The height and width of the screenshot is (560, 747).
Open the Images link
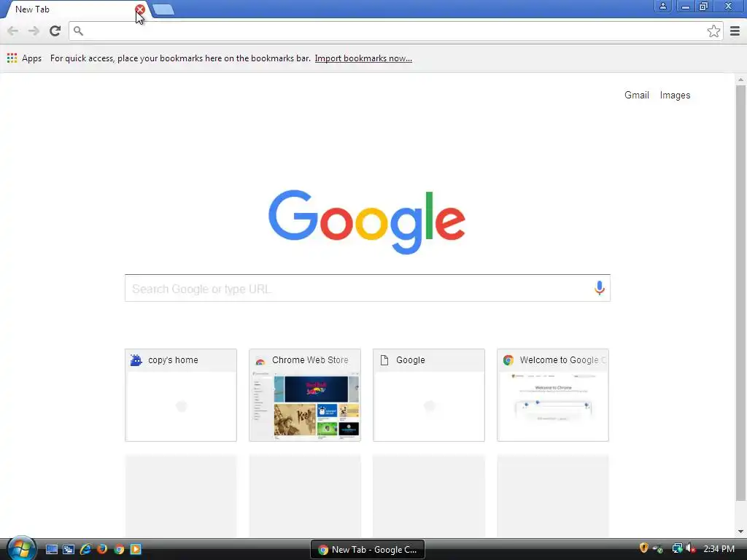[675, 96]
